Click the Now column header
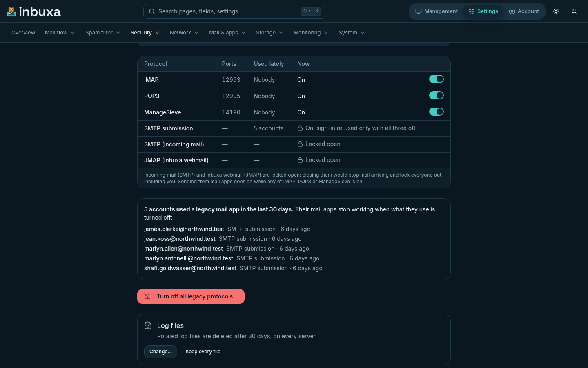The image size is (588, 368). coord(303,64)
